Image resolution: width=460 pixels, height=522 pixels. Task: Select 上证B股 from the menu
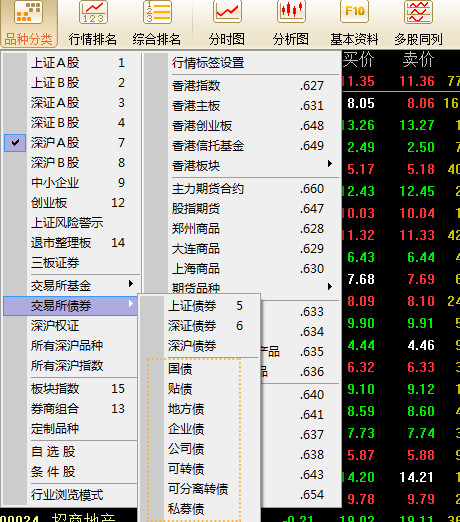click(71, 83)
